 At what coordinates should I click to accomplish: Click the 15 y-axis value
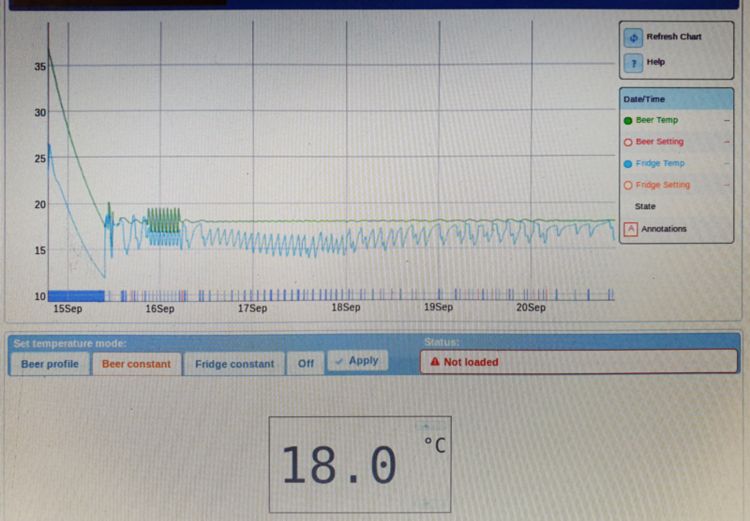[40, 250]
